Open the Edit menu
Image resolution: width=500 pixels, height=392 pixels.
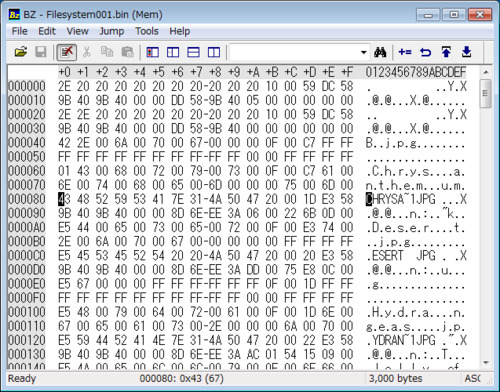point(47,31)
